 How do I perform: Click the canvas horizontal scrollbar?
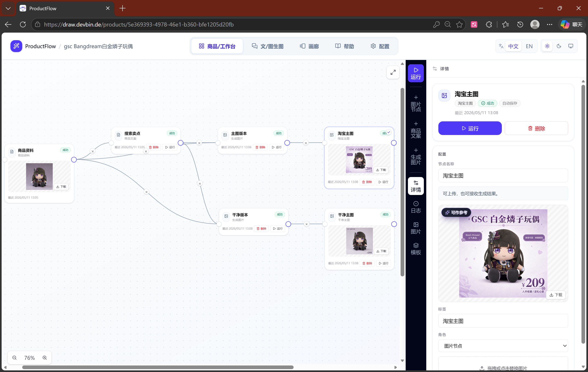(x=158, y=367)
